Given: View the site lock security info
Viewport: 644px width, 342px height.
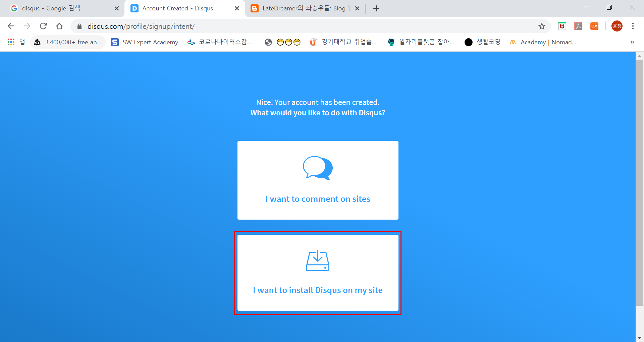Looking at the screenshot, I should click(79, 26).
